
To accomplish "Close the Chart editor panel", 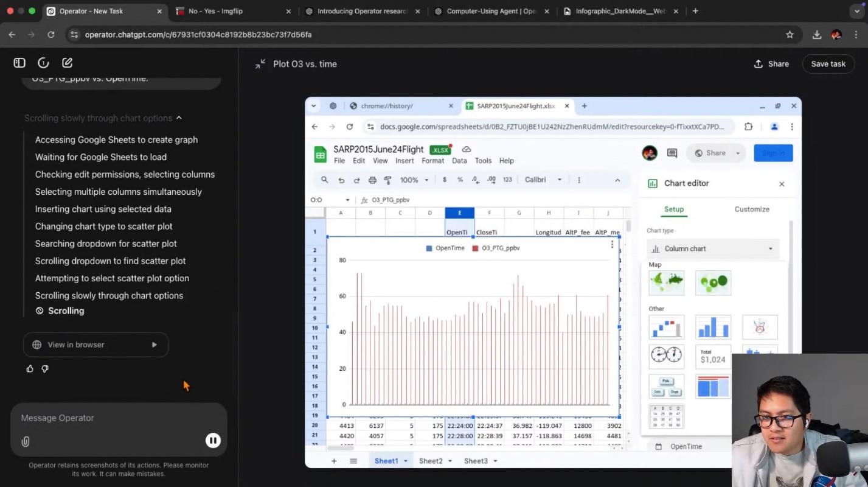I will (782, 184).
